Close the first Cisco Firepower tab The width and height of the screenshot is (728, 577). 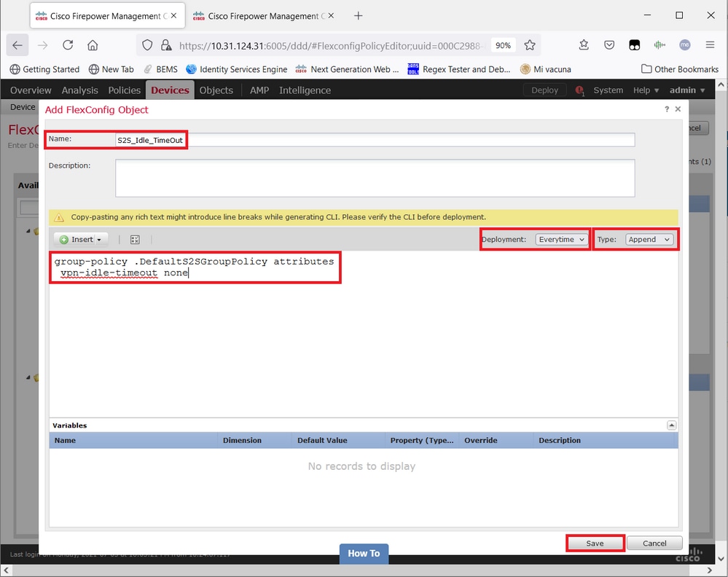[173, 16]
